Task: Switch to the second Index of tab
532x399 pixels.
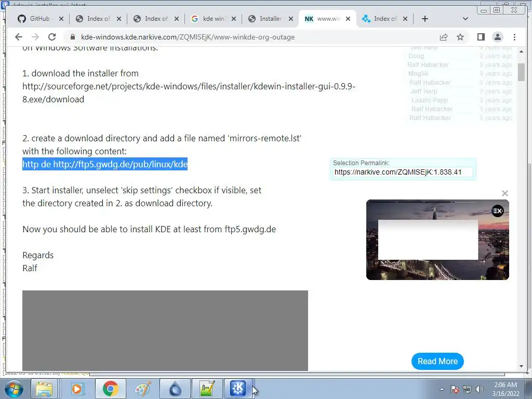Action: click(156, 19)
